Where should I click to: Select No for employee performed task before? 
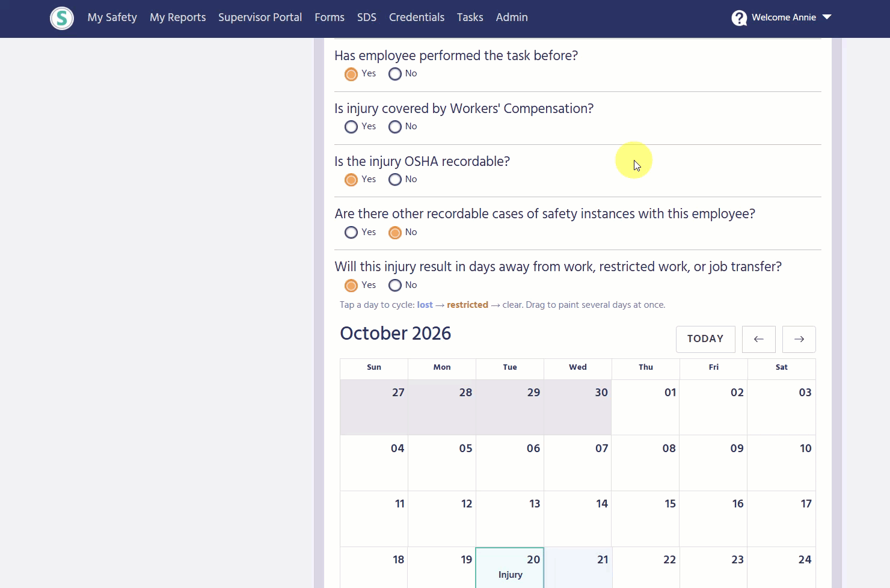[395, 74]
